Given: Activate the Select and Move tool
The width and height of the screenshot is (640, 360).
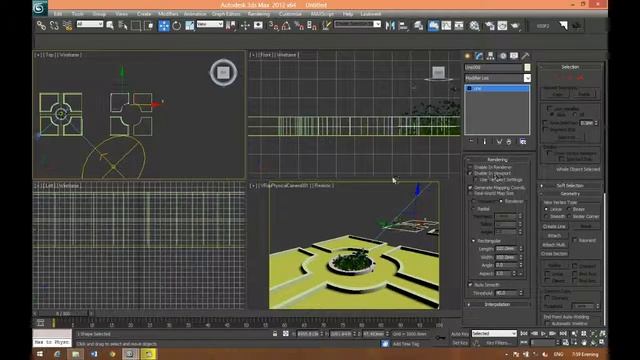Looking at the screenshot, I should 164,26.
